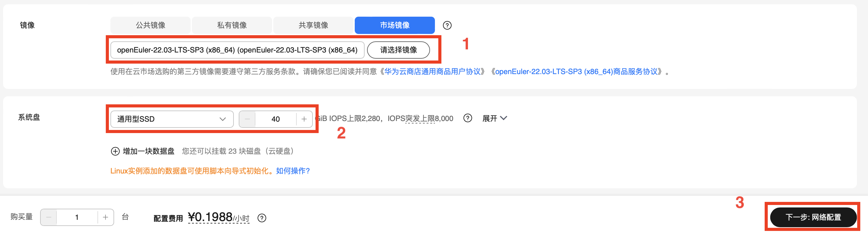The width and height of the screenshot is (868, 234).
Task: Select the 共享镜像 tab
Action: tap(313, 25)
